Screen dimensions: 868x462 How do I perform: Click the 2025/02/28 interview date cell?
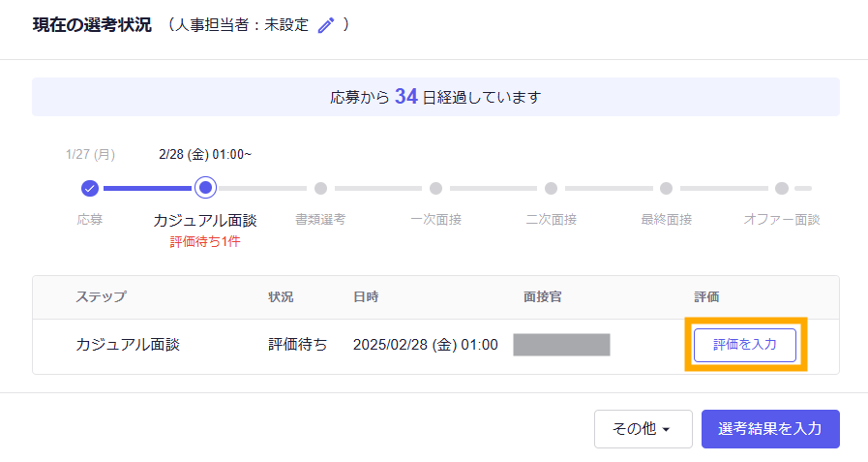pos(425,345)
